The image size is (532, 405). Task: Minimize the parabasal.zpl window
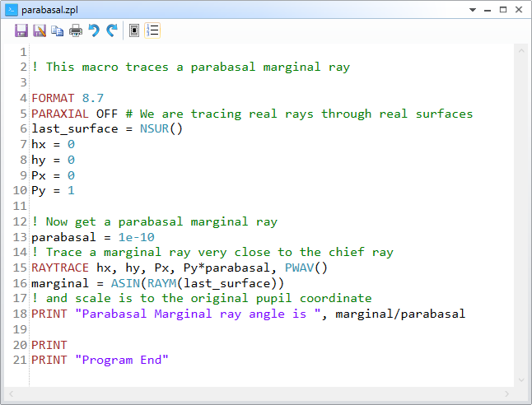click(488, 10)
